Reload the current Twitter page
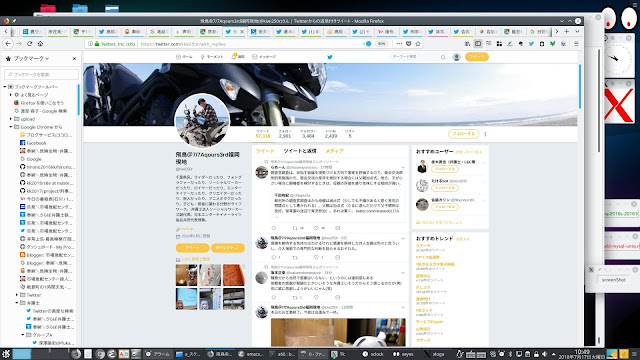Viewport: 640px width, 360px height. (29, 44)
